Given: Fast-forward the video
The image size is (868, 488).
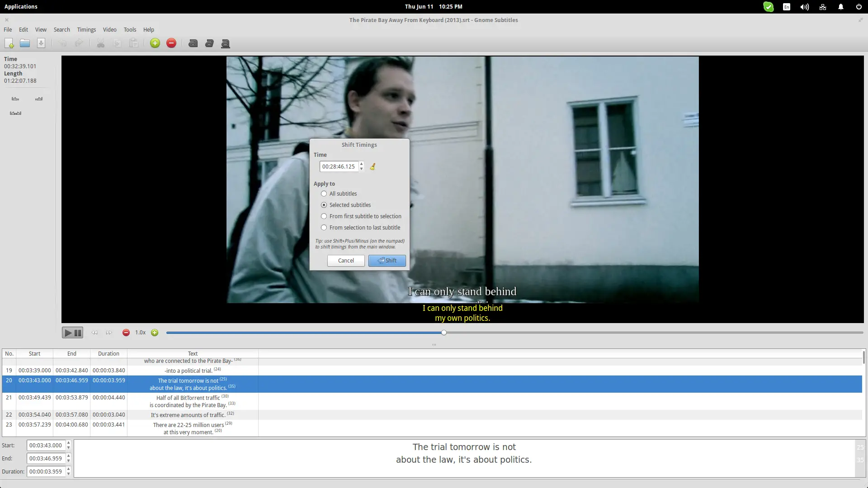Looking at the screenshot, I should (x=109, y=333).
